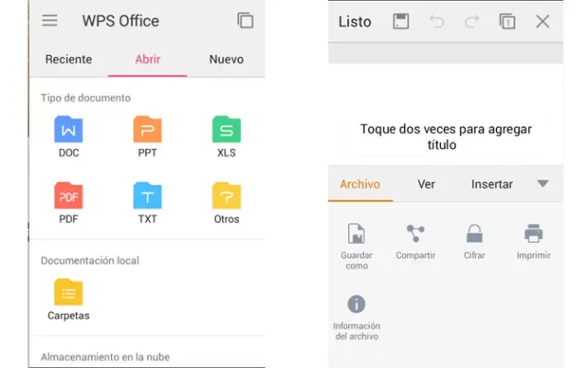Tap the multi-window icon beside WPS Office title
This screenshot has height=368, width=588.
[244, 20]
